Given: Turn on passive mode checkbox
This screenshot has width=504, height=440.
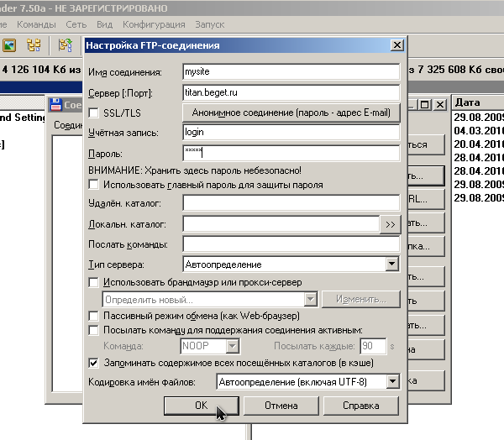Looking at the screenshot, I should (93, 316).
